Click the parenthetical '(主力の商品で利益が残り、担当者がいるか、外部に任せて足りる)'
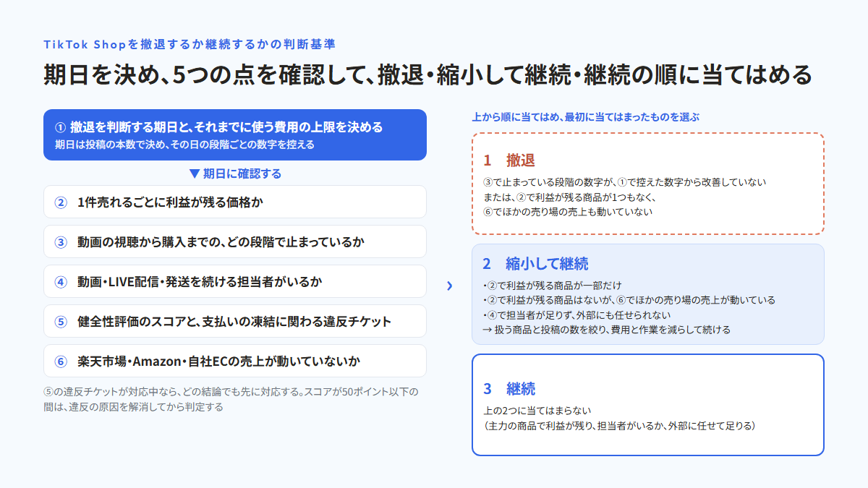 620,426
